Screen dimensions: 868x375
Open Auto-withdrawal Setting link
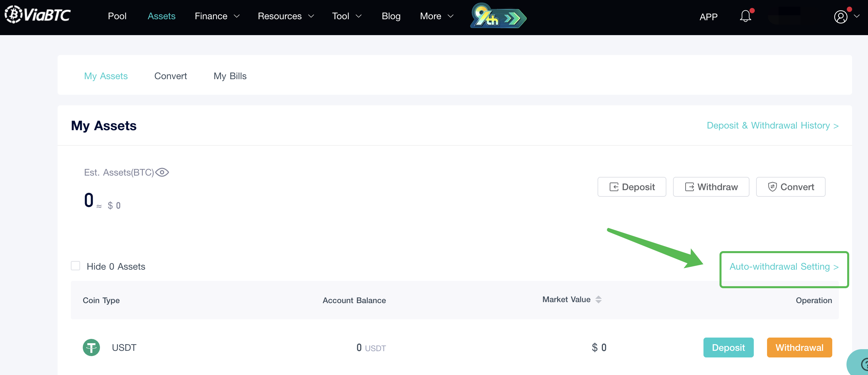click(784, 266)
